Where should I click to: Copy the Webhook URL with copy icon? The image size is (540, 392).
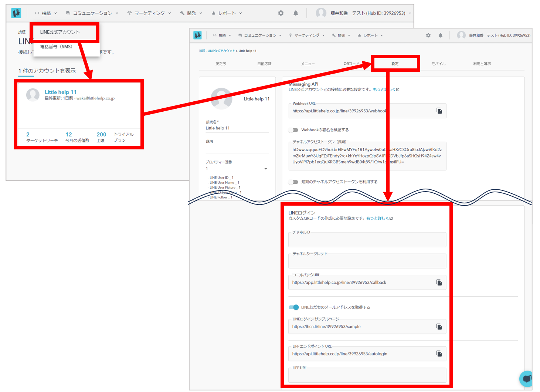pyautogui.click(x=439, y=111)
